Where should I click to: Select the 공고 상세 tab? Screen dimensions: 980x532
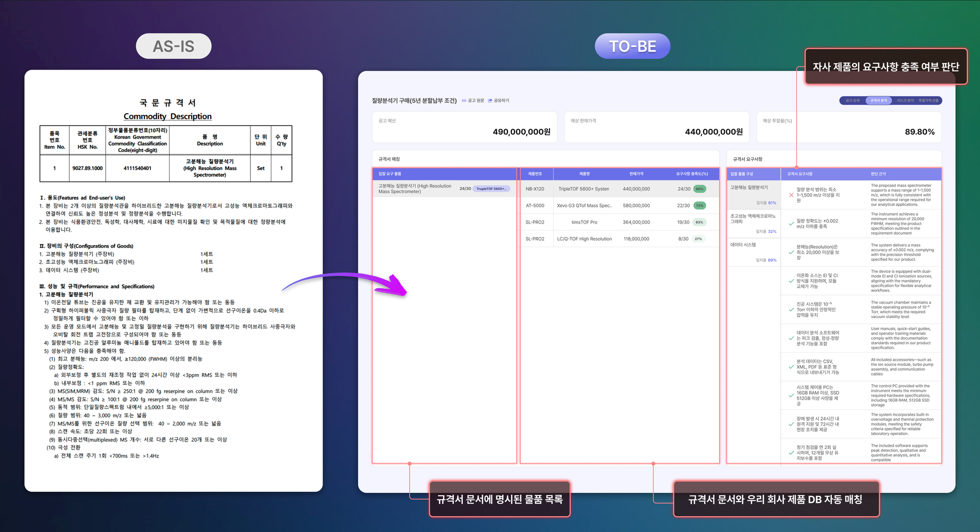(x=852, y=101)
